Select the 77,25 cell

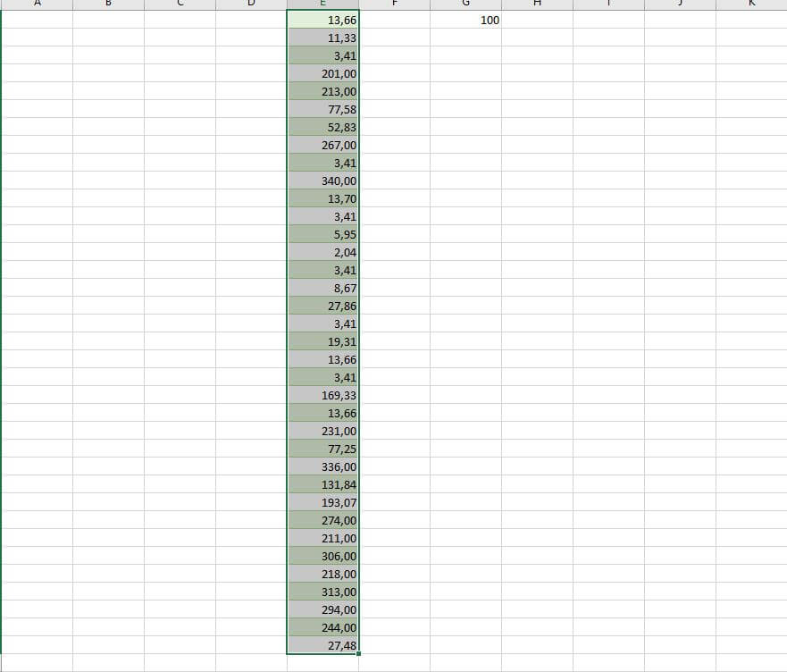[322, 449]
